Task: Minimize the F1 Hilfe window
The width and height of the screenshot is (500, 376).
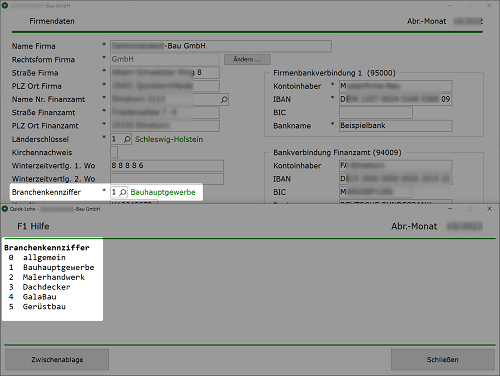Action: tap(450, 209)
